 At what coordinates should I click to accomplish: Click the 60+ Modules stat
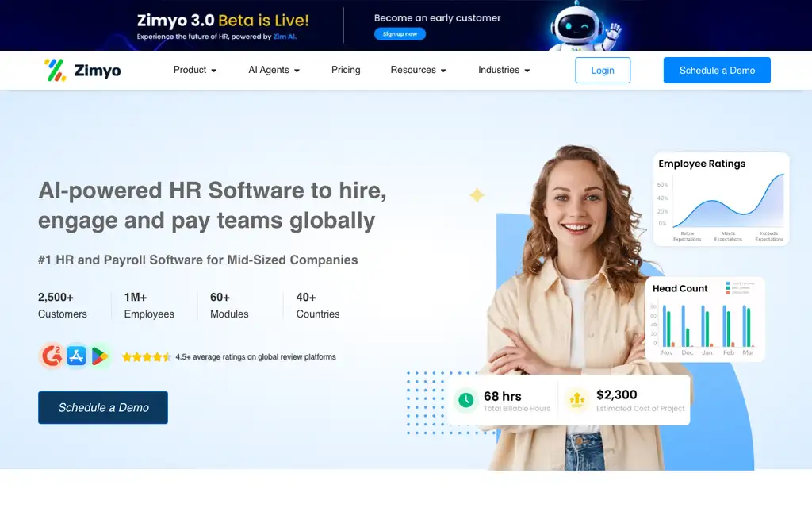click(229, 306)
